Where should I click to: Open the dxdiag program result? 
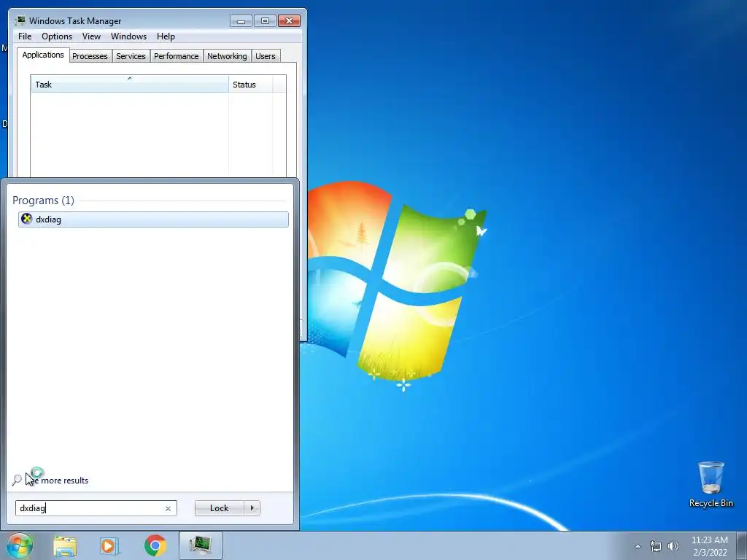[153, 219]
